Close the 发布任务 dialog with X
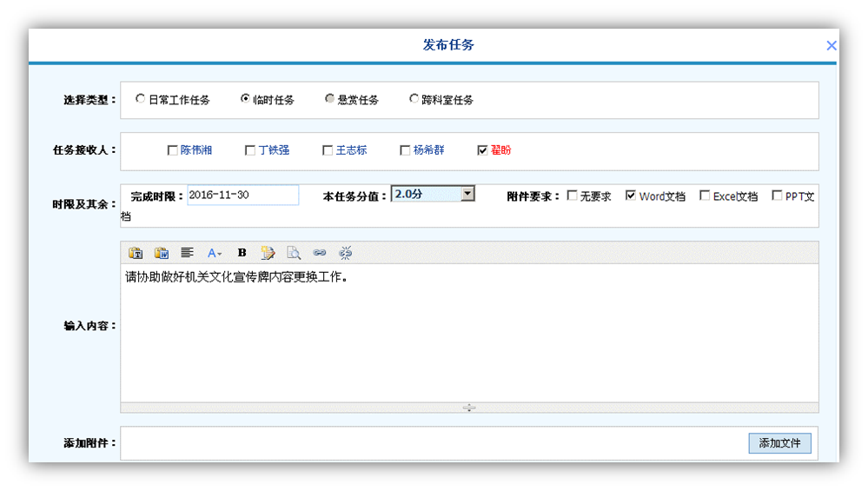Screen dimensions: 868x491 pos(831,45)
